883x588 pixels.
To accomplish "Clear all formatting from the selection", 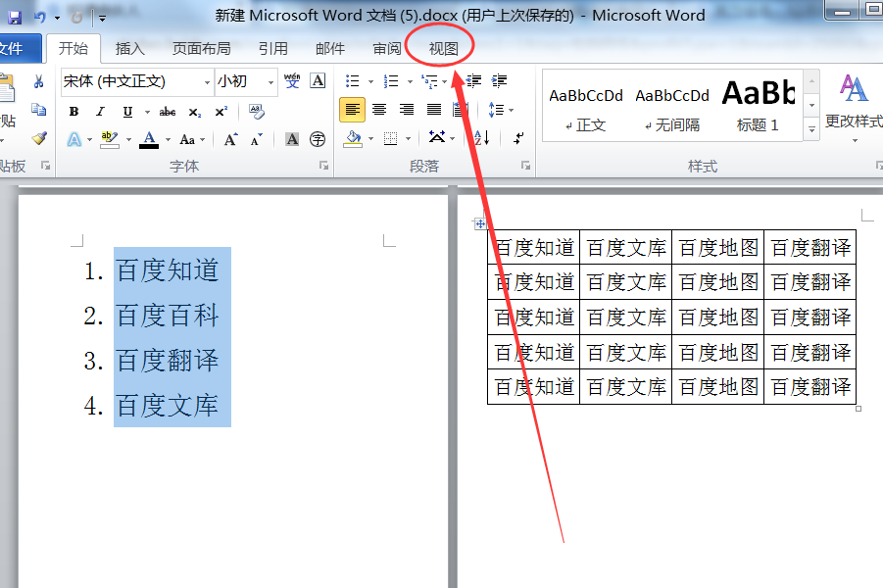I will point(256,111).
